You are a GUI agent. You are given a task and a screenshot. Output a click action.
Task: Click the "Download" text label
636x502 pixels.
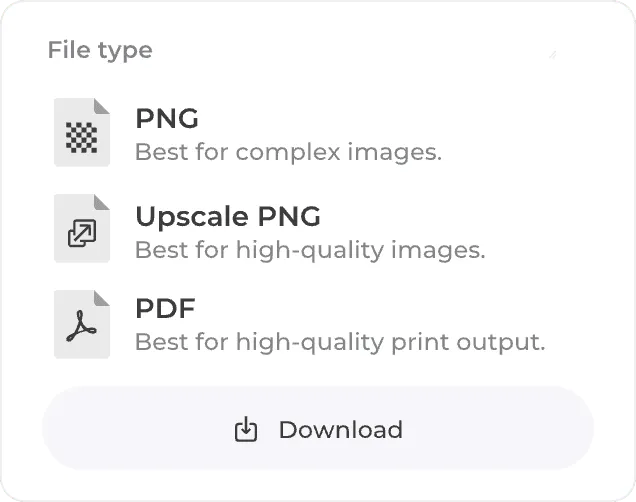pos(341,429)
